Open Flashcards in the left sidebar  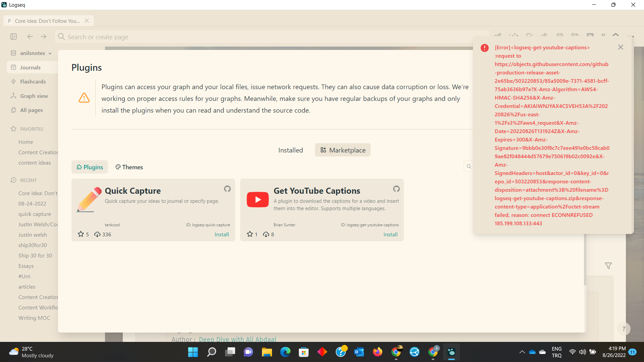click(x=33, y=81)
